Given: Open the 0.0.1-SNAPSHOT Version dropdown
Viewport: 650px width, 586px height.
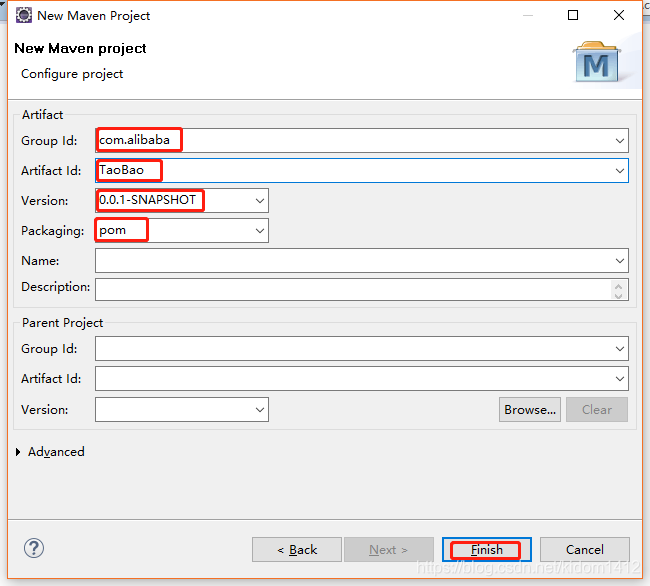Looking at the screenshot, I should click(260, 201).
